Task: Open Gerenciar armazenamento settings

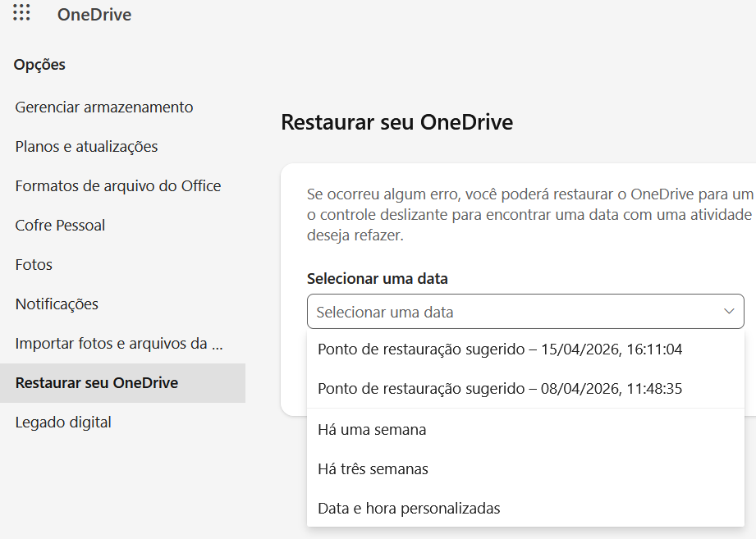Action: pos(104,107)
